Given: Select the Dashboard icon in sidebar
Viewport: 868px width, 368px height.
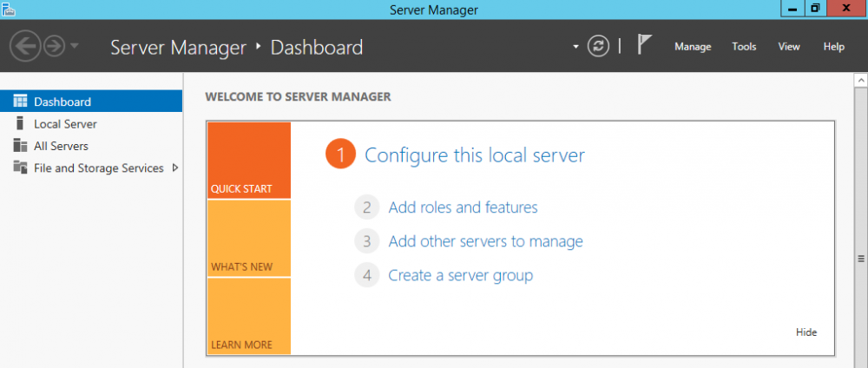Looking at the screenshot, I should coord(20,102).
